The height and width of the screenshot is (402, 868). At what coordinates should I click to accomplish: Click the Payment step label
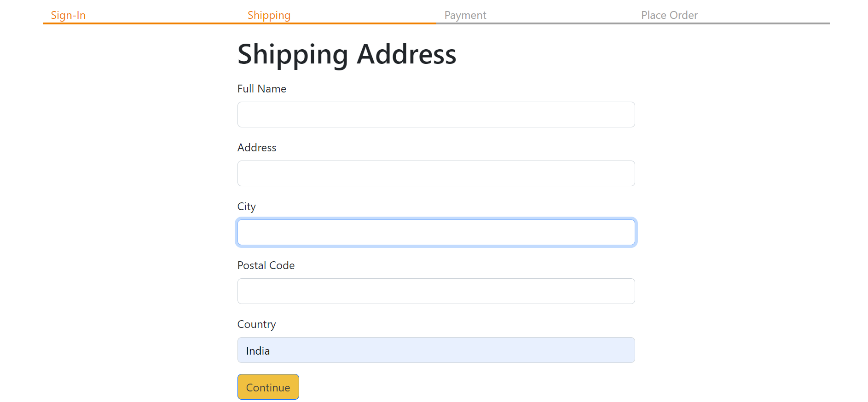[465, 15]
